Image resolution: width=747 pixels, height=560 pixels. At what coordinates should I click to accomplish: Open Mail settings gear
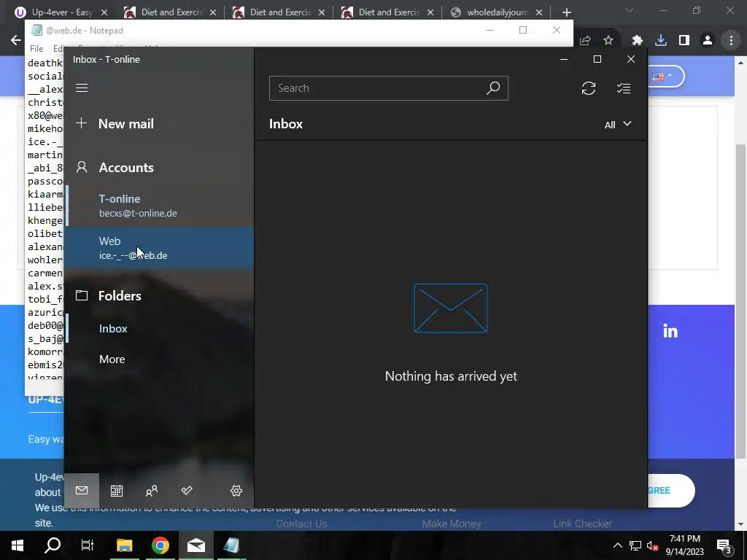[x=236, y=491]
